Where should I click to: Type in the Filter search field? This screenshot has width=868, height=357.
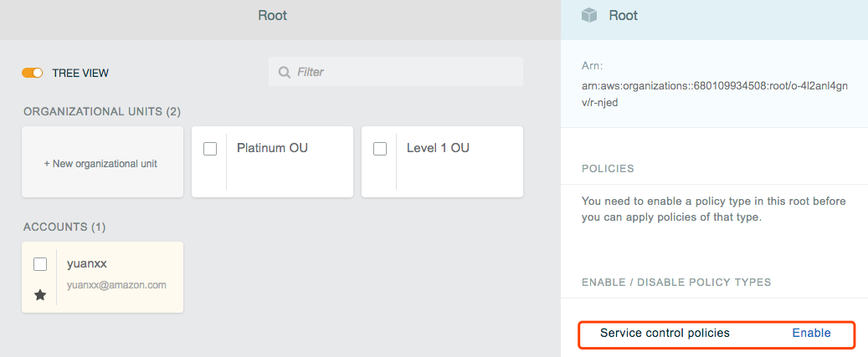coord(406,73)
